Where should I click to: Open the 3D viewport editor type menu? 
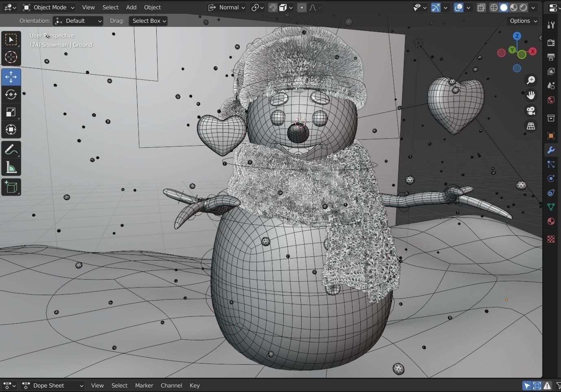10,7
